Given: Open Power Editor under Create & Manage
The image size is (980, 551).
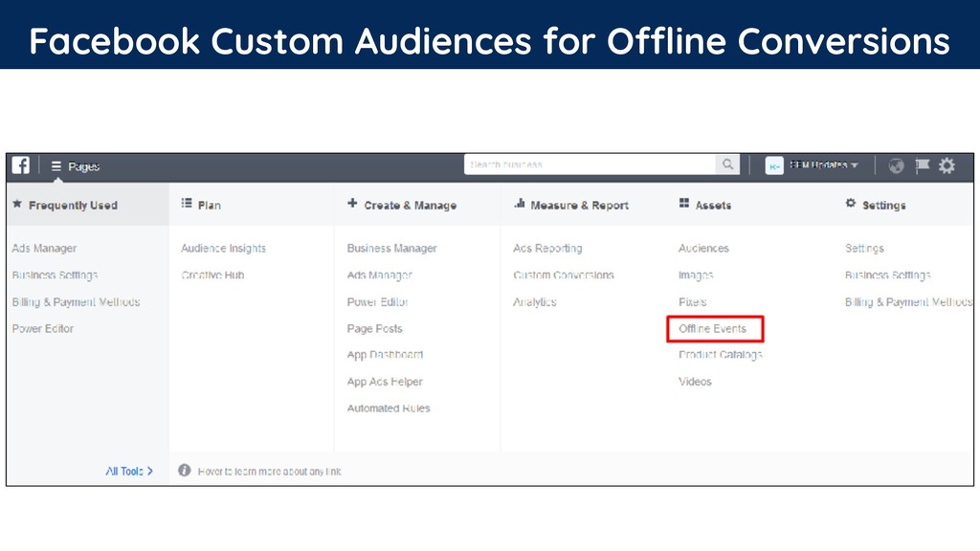Looking at the screenshot, I should 377,301.
